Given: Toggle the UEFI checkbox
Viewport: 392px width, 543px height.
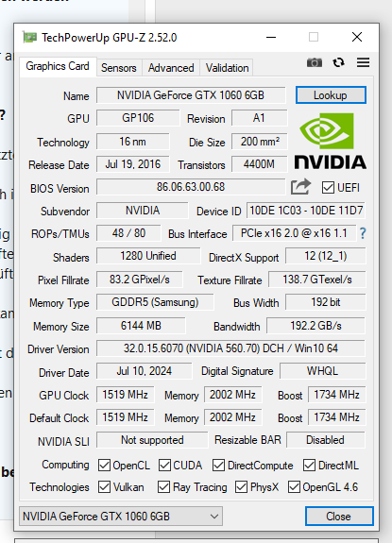Looking at the screenshot, I should tap(328, 188).
